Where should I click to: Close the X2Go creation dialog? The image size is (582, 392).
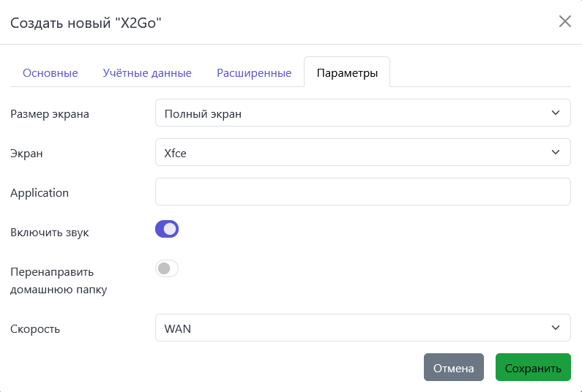564,21
